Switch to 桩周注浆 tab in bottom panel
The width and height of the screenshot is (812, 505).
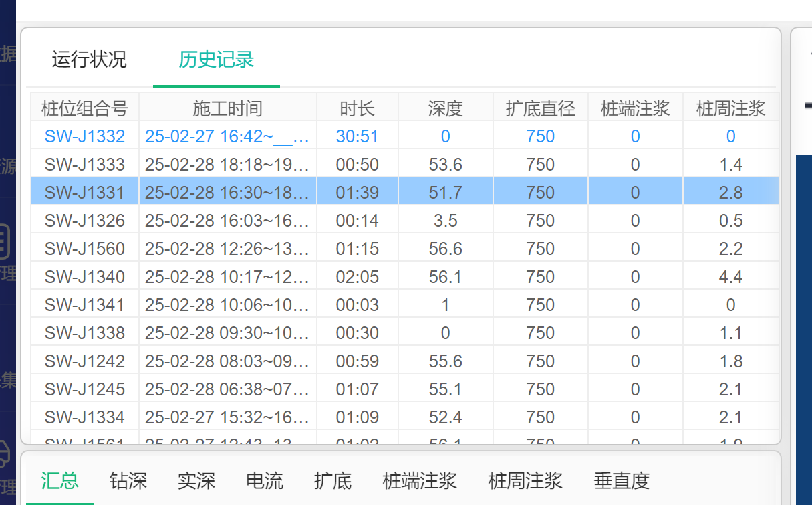click(x=525, y=480)
